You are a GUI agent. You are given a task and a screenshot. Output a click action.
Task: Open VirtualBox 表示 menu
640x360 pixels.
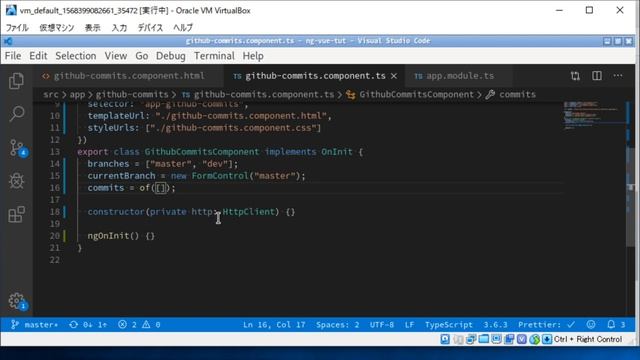(93, 28)
